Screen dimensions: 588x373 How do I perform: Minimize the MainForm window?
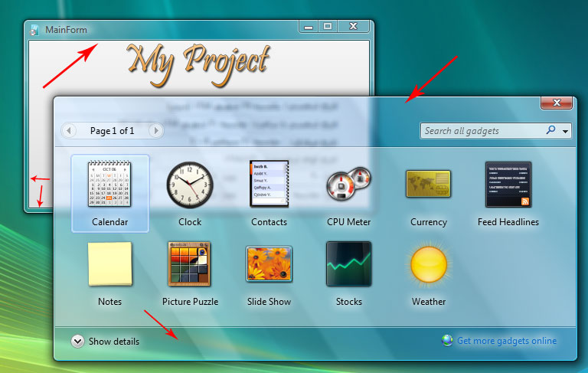pos(309,27)
